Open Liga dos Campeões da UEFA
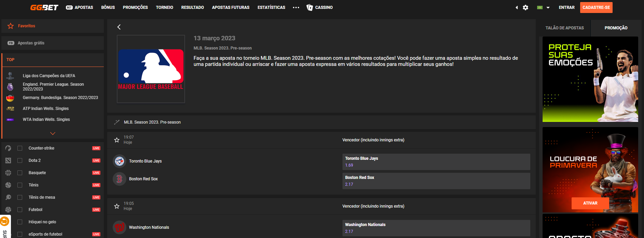 coord(49,76)
